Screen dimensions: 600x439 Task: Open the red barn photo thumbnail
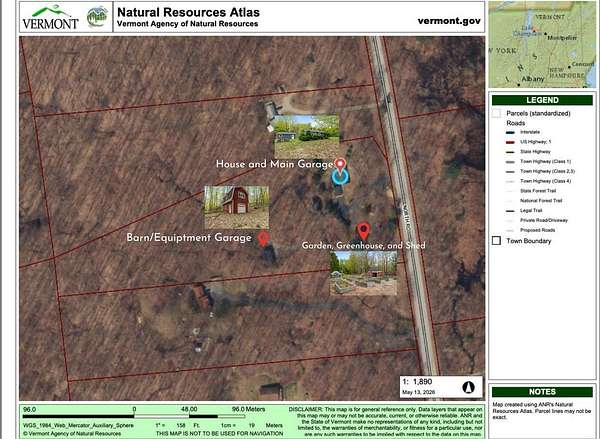pos(236,207)
